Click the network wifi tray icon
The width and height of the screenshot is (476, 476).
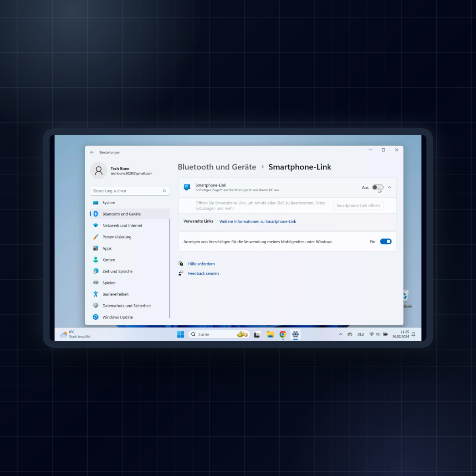(x=372, y=334)
